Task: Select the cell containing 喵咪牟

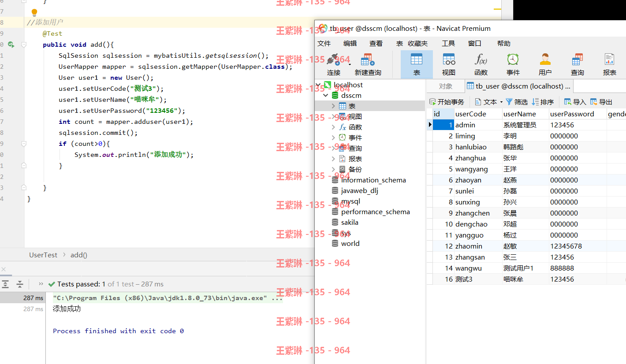Action: pyautogui.click(x=525, y=279)
